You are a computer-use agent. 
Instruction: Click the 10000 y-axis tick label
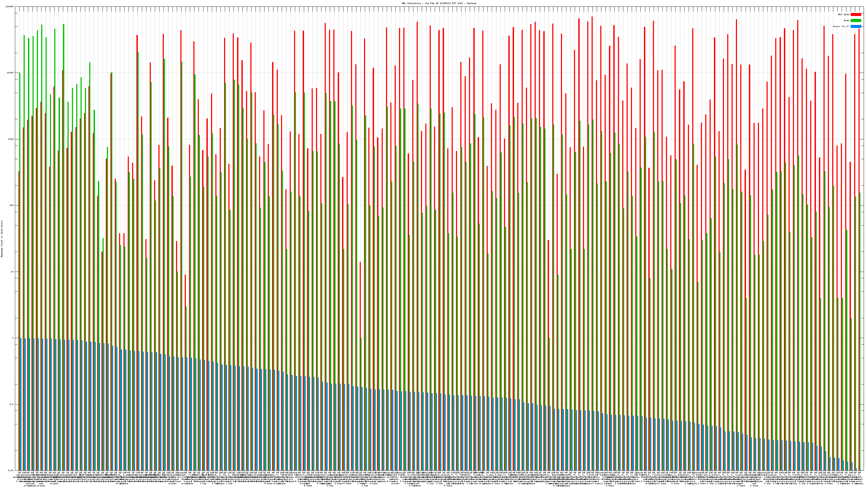tap(11, 73)
